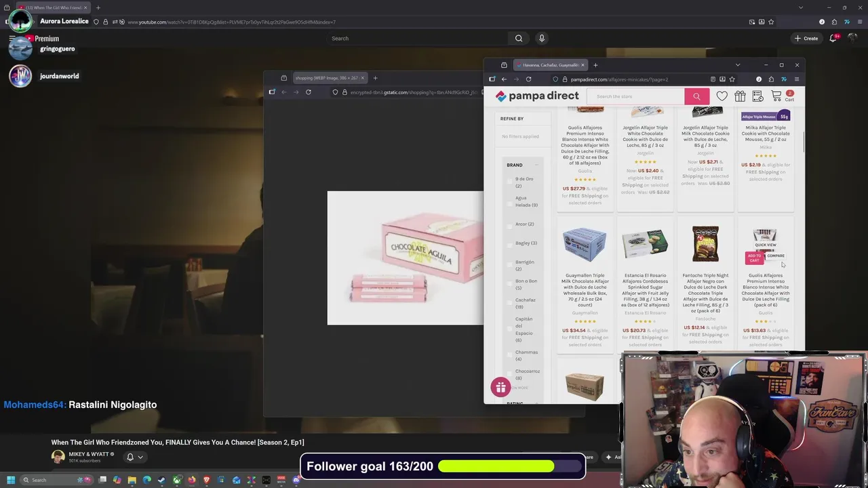This screenshot has height=488, width=868.
Task: Click the YouTube search field
Action: click(417, 39)
